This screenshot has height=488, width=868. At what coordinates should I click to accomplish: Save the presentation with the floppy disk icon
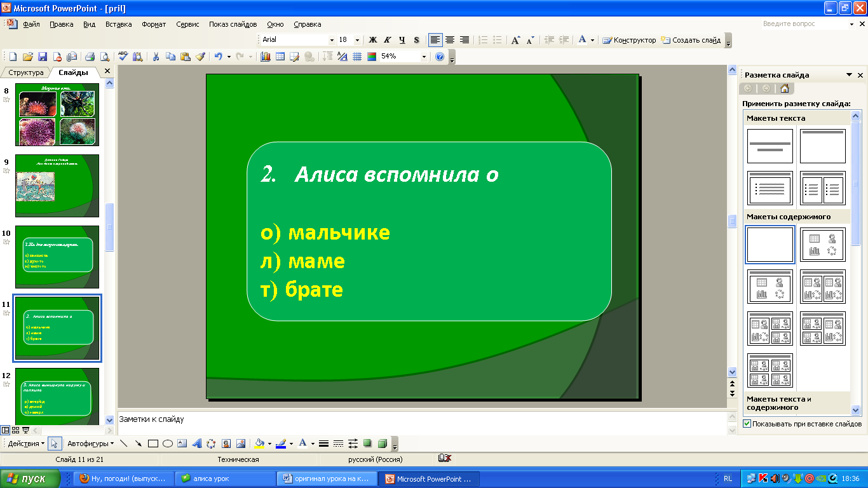point(42,57)
